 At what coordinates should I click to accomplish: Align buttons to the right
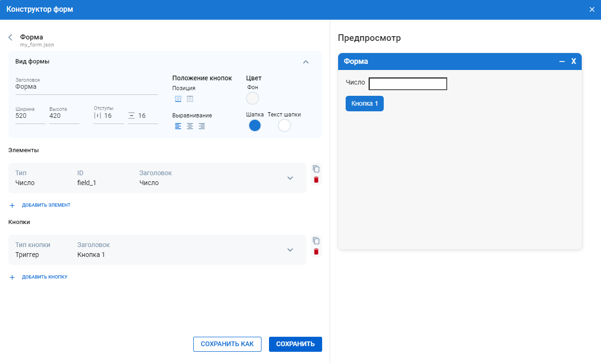click(x=201, y=126)
